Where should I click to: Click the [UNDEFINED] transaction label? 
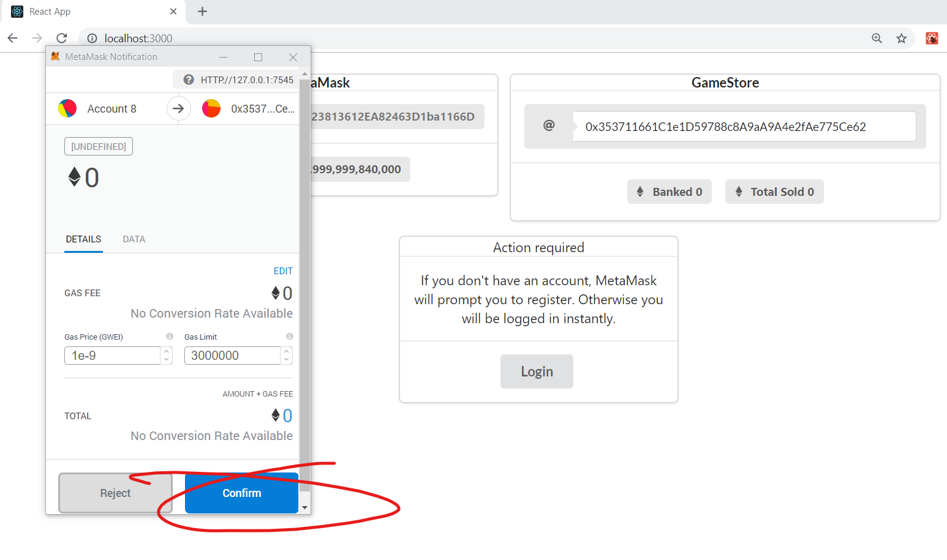tap(99, 146)
